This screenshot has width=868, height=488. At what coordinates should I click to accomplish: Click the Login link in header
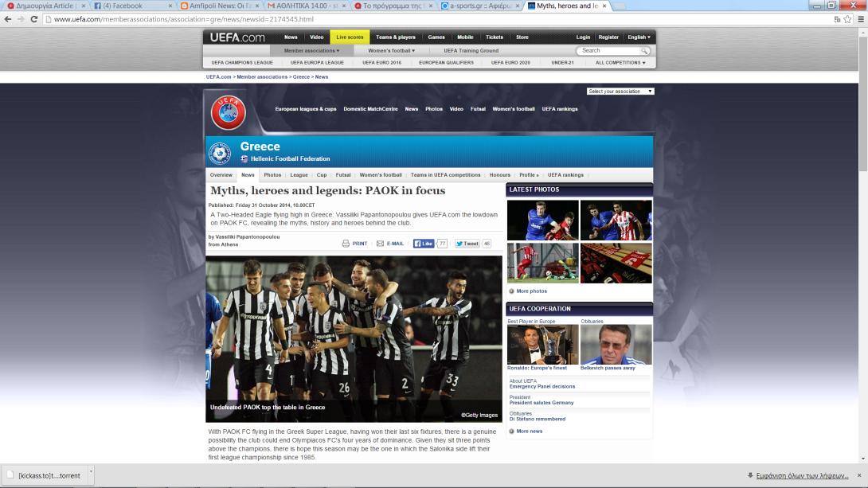(x=583, y=37)
